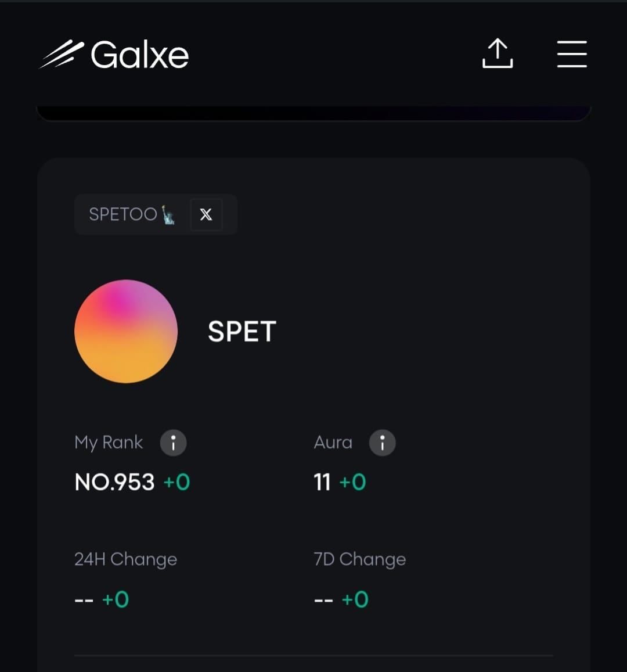Click the My Rank label
Screen dimensions: 627x672
click(109, 443)
